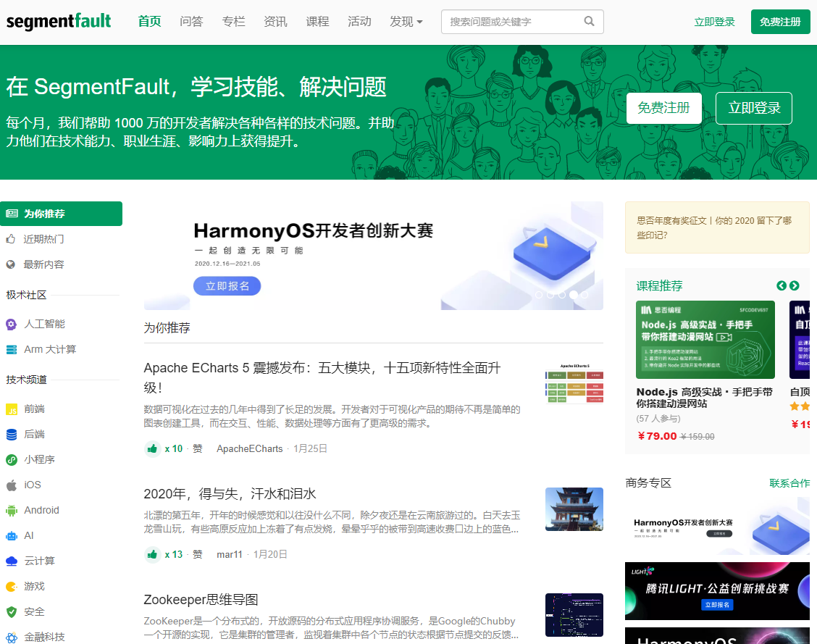Viewport: 817px width, 644px height.
Task: Click the segmentfault logo
Action: coord(59,21)
